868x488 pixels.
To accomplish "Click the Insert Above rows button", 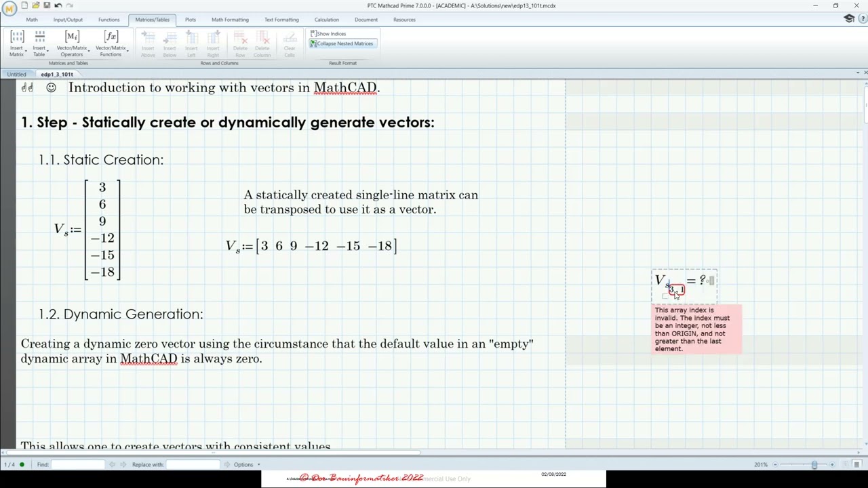I will pos(148,45).
